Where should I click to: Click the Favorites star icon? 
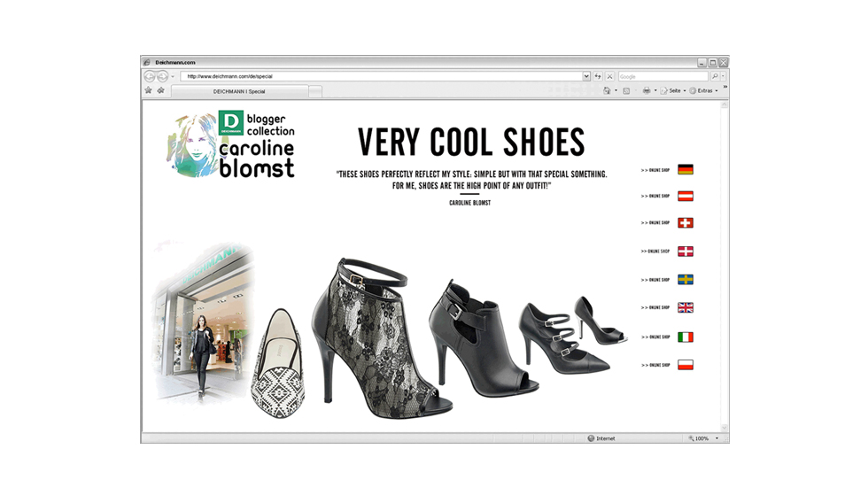coord(149,90)
